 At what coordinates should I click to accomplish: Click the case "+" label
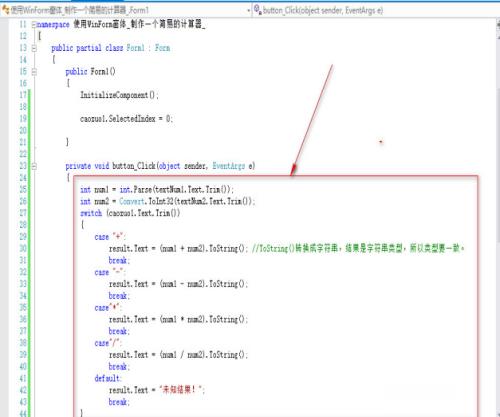(110, 237)
